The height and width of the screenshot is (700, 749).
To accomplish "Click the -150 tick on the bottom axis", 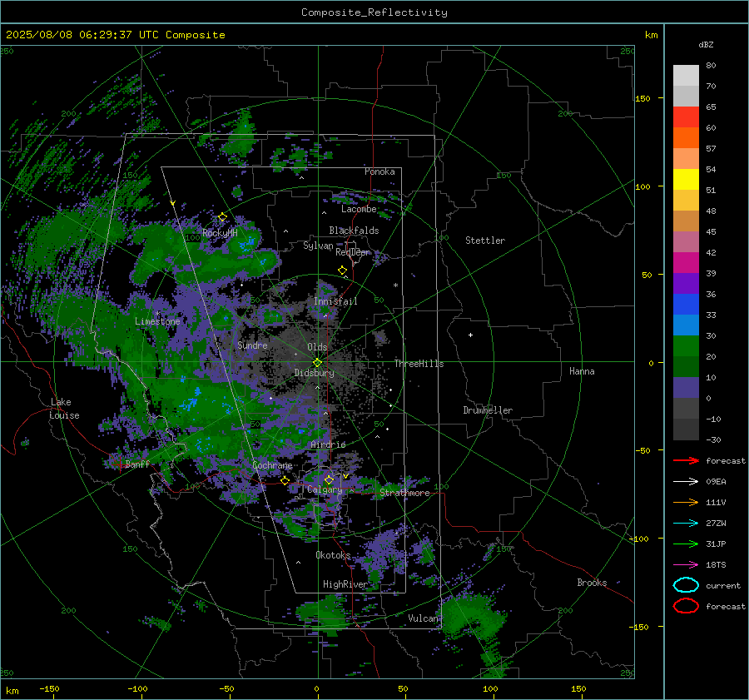I will 49,688.
